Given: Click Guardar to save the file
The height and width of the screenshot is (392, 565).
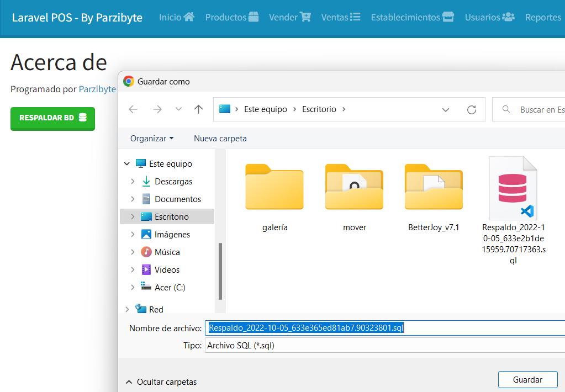Looking at the screenshot, I should click(527, 380).
